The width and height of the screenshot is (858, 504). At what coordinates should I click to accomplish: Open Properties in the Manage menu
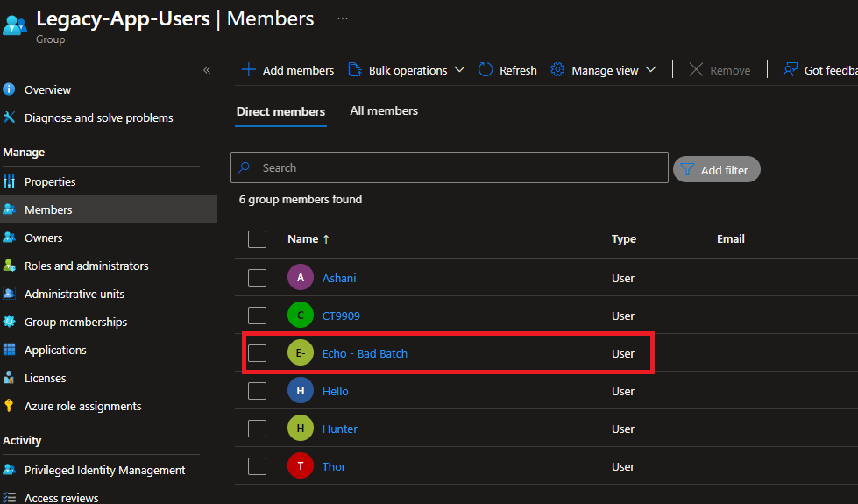click(x=50, y=181)
